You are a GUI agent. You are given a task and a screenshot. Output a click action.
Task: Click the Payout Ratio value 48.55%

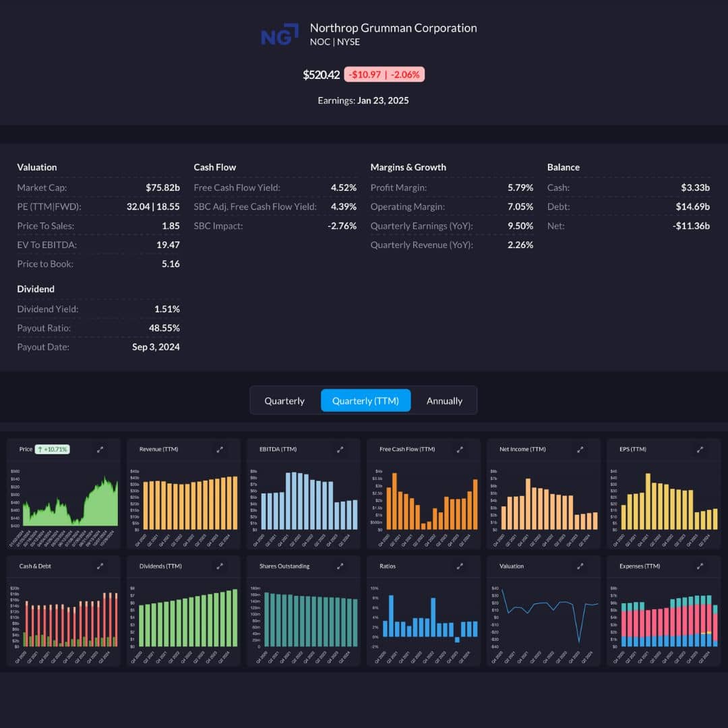click(164, 328)
